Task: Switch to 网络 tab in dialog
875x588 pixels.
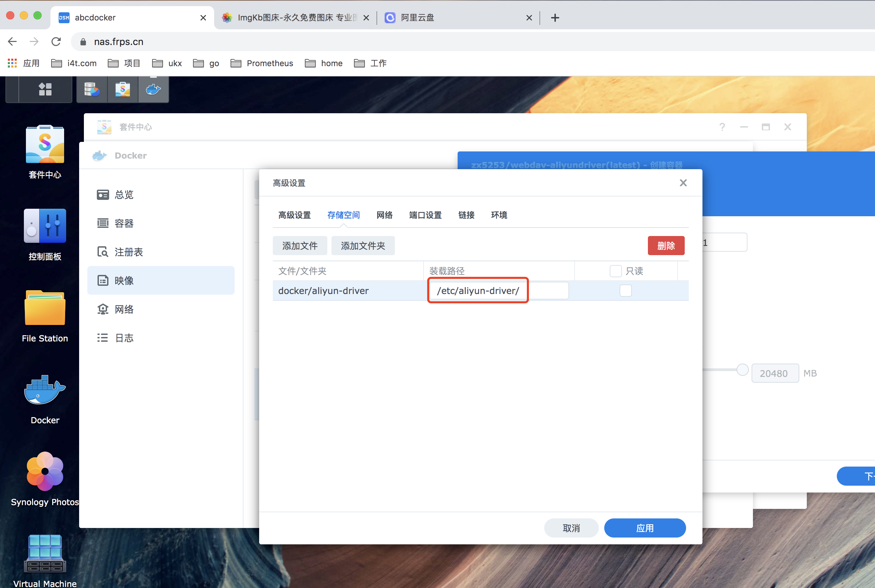Action: coord(385,215)
